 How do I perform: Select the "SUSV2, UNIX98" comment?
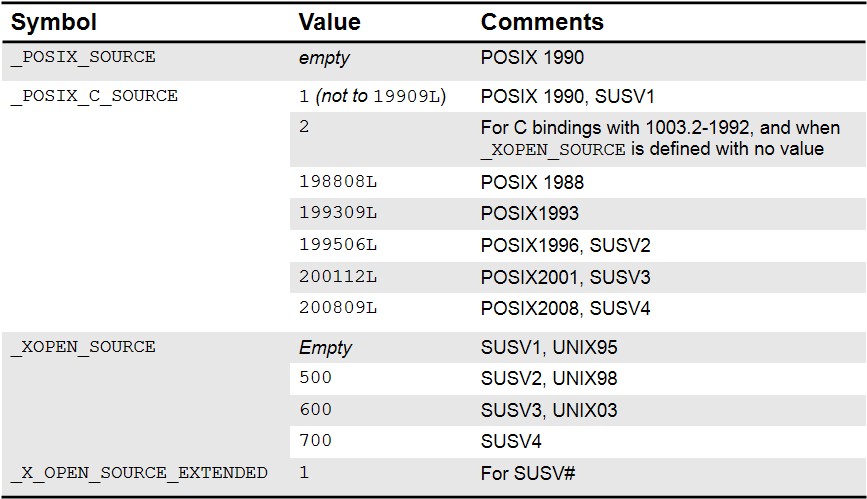(549, 378)
